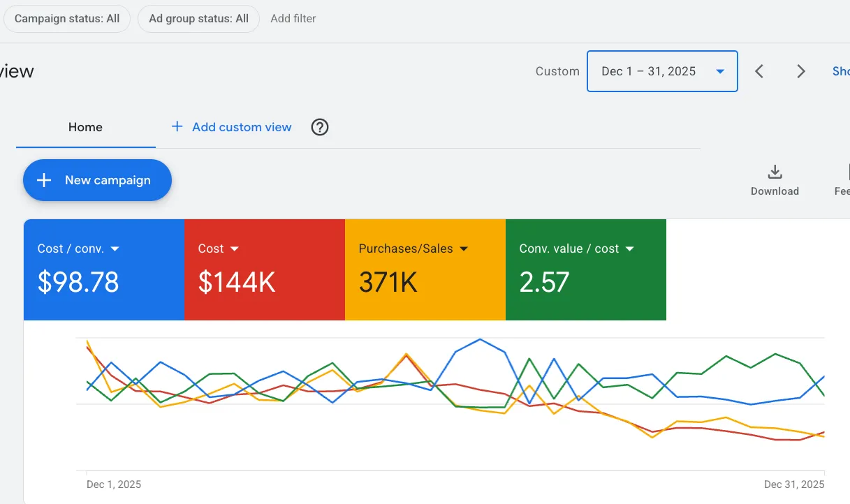Go to next date range arrow

click(801, 71)
